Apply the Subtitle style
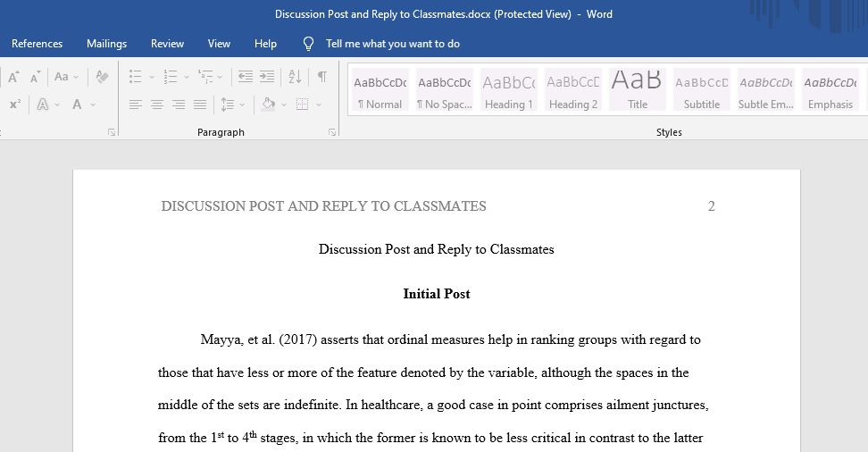Viewport: 868px width, 452px height. [x=701, y=89]
